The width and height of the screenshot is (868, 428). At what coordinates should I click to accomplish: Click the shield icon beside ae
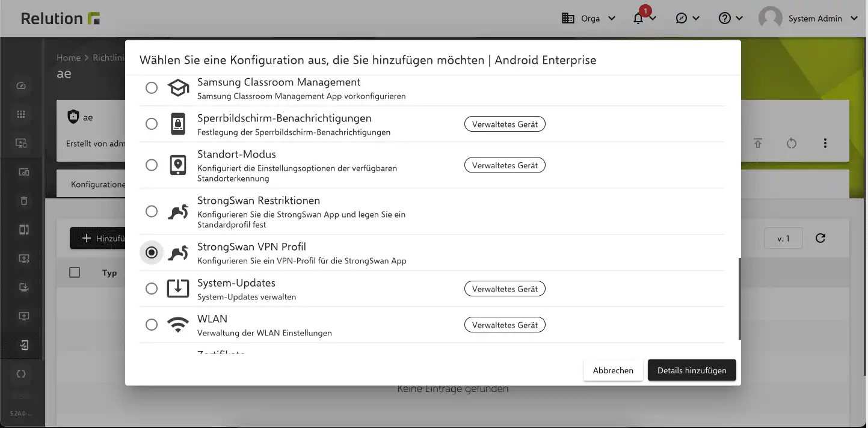coord(73,117)
